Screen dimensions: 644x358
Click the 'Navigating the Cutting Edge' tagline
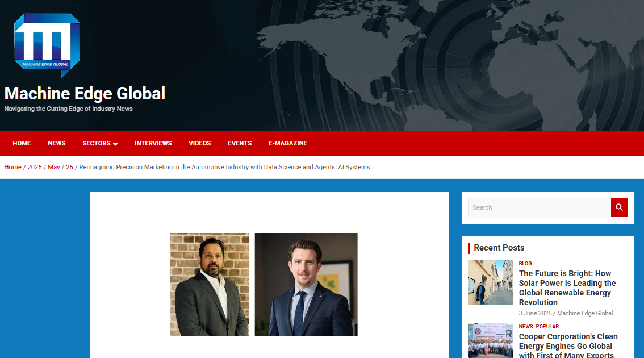tap(69, 109)
